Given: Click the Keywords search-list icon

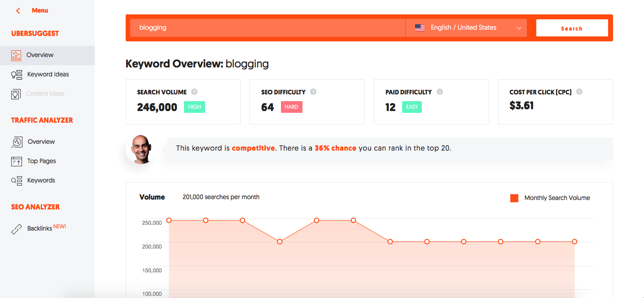Looking at the screenshot, I should (x=16, y=181).
